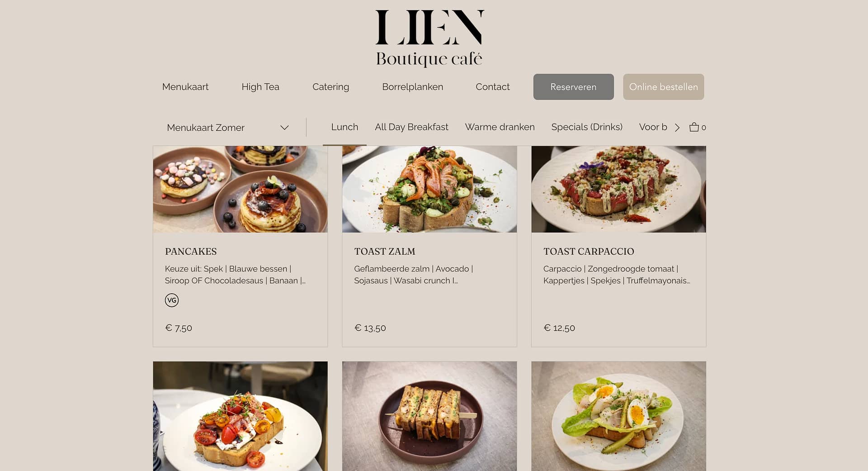Click the dropdown chevron beside Menukaart Zomer
This screenshot has height=471, width=868.
284,128
